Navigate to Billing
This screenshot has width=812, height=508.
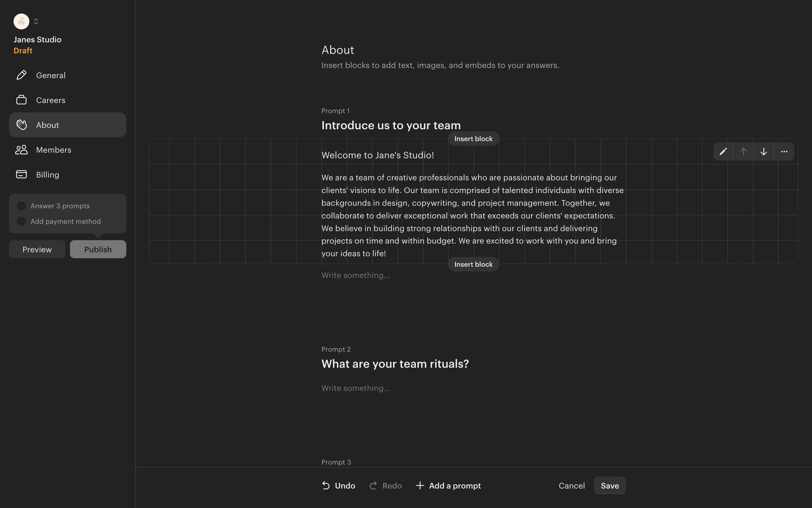click(x=47, y=174)
